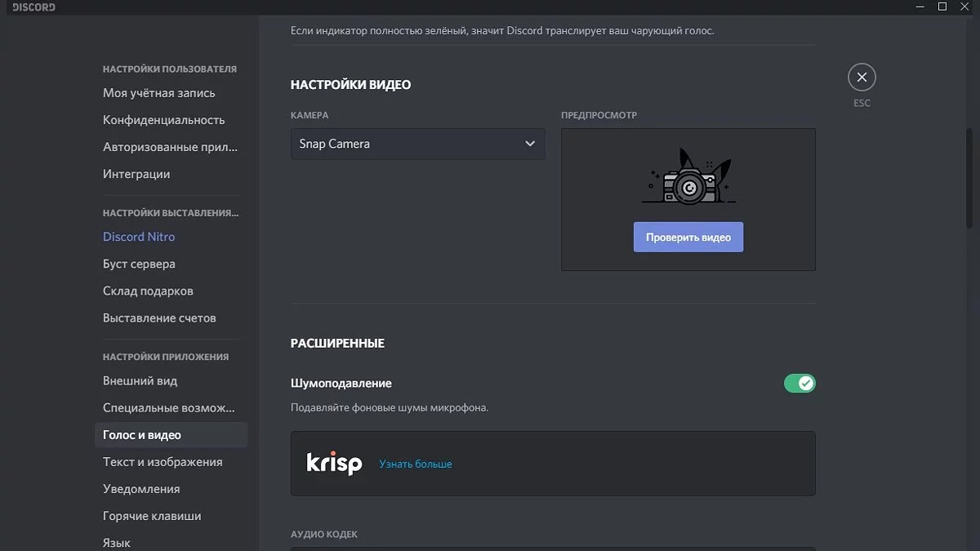
Task: Maximize the Discord window
Action: [x=942, y=7]
